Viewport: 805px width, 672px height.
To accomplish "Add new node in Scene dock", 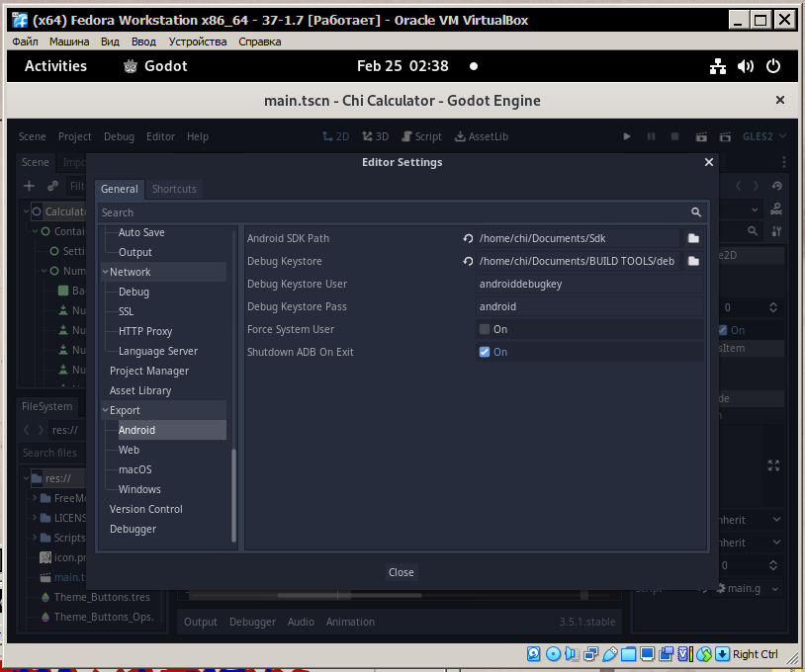I will point(30,186).
